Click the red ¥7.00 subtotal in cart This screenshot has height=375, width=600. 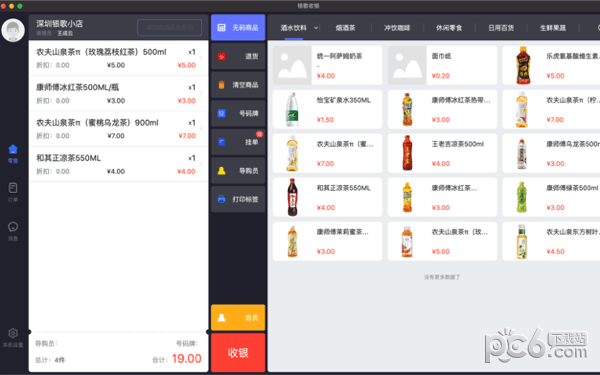coord(187,136)
